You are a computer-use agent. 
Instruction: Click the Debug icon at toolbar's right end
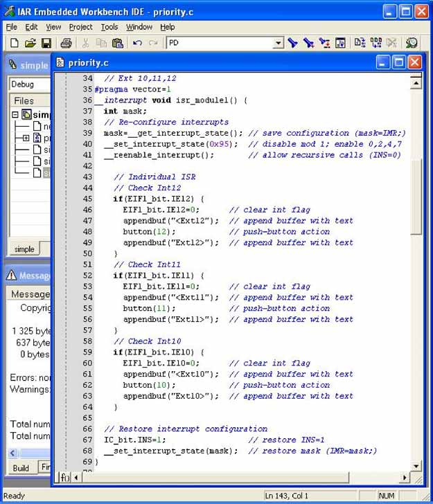412,43
